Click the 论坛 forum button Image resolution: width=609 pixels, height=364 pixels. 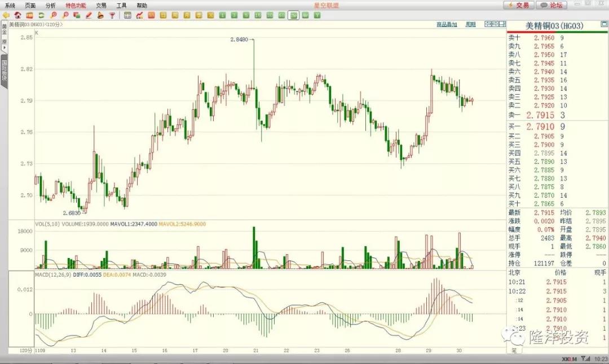[x=551, y=5]
